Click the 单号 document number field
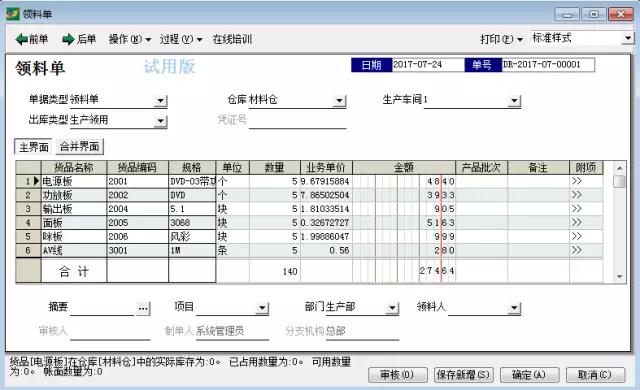The width and height of the screenshot is (640, 390). 548,64
